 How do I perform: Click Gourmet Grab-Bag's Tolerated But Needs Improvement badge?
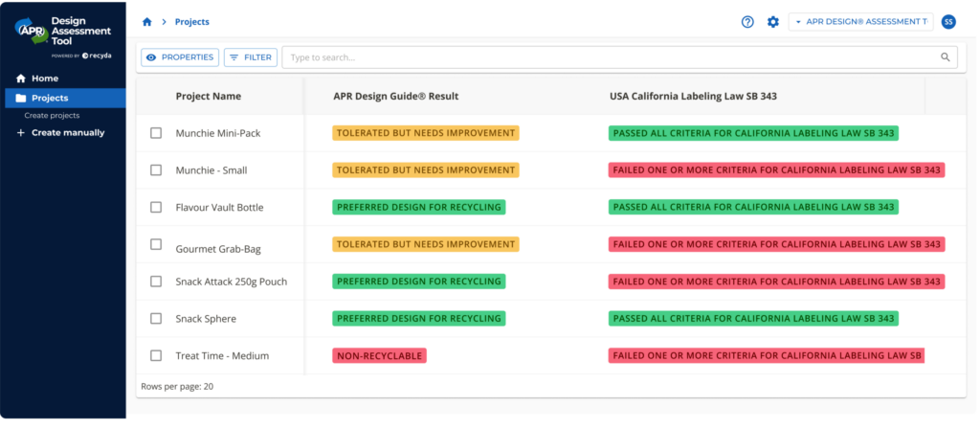pos(426,244)
